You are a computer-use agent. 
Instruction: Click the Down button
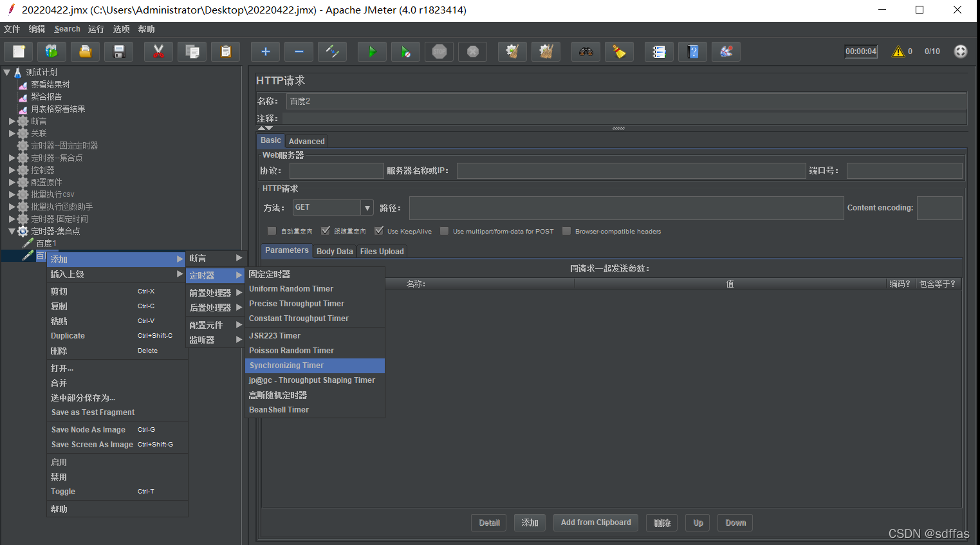click(735, 522)
